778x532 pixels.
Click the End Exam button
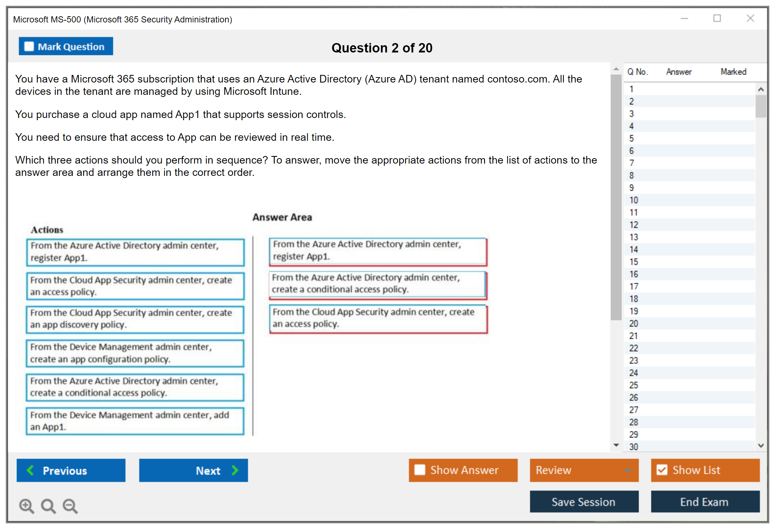(x=705, y=502)
